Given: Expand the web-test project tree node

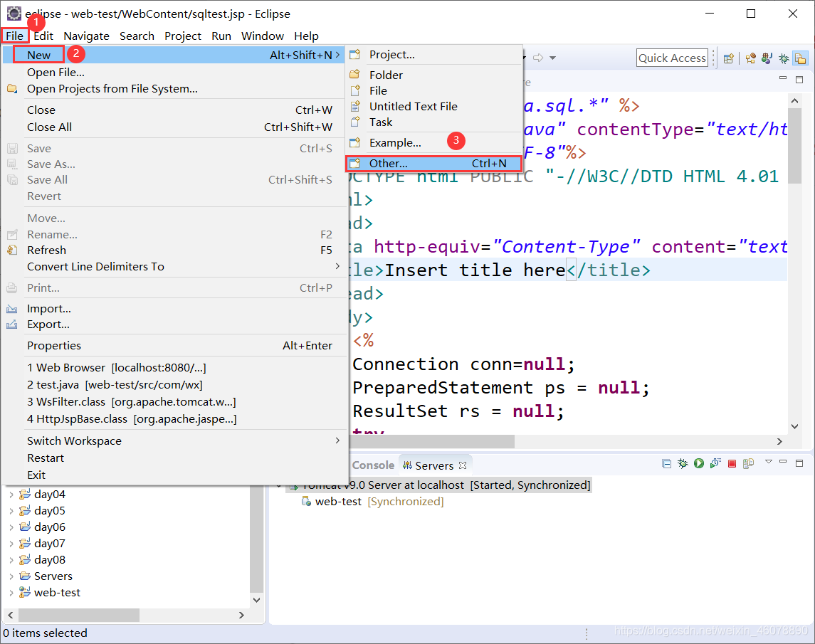Looking at the screenshot, I should pos(11,593).
